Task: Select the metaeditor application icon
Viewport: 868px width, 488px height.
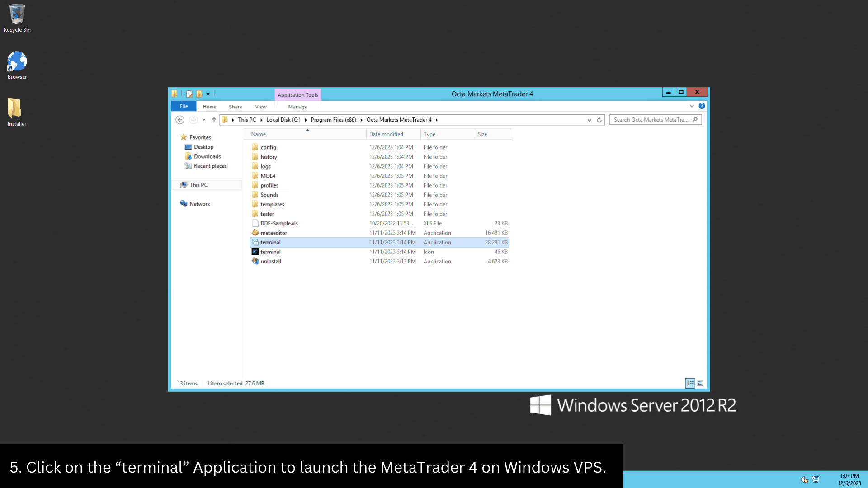Action: (255, 233)
